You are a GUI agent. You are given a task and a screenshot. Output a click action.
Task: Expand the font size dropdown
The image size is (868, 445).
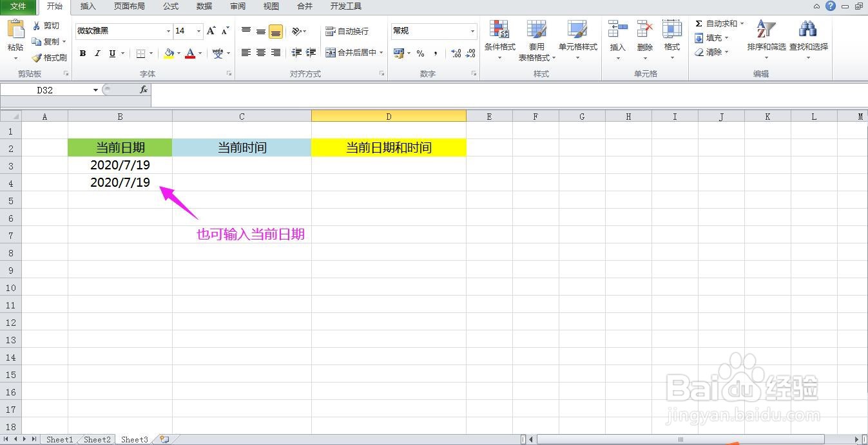[x=198, y=30]
